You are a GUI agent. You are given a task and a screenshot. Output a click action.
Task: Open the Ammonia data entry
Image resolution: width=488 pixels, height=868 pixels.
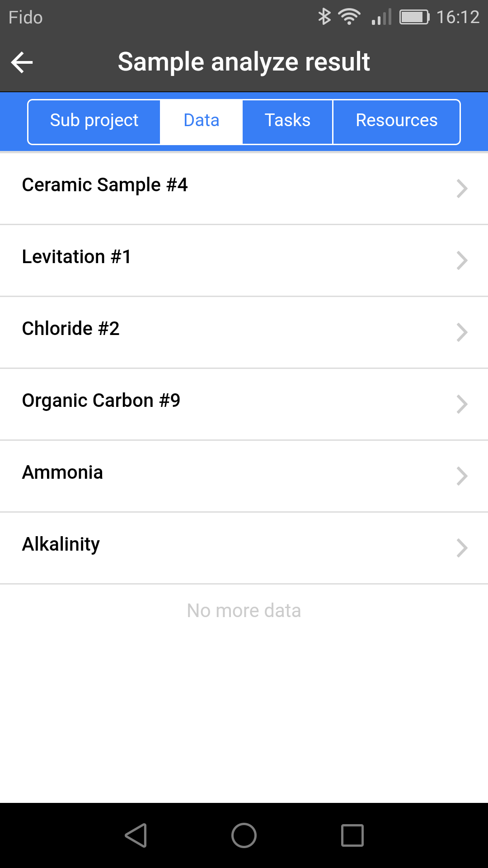pos(244,476)
